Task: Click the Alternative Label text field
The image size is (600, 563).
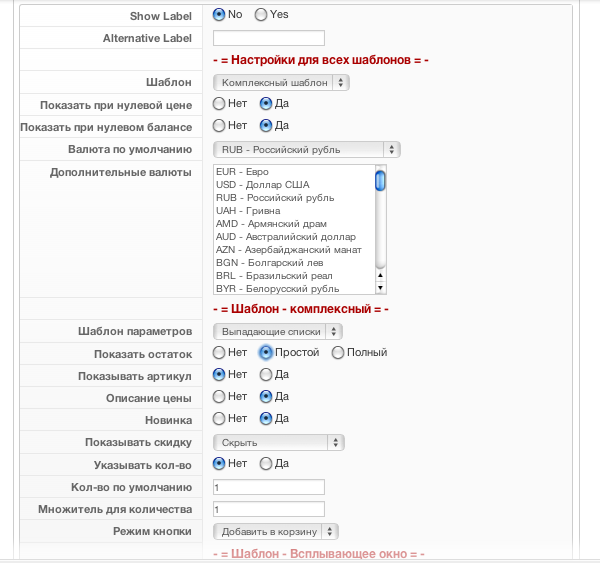Action: pyautogui.click(x=269, y=38)
